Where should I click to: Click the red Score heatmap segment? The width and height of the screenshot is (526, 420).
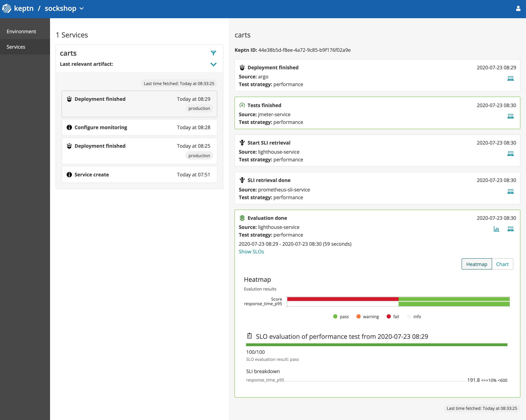pos(343,299)
